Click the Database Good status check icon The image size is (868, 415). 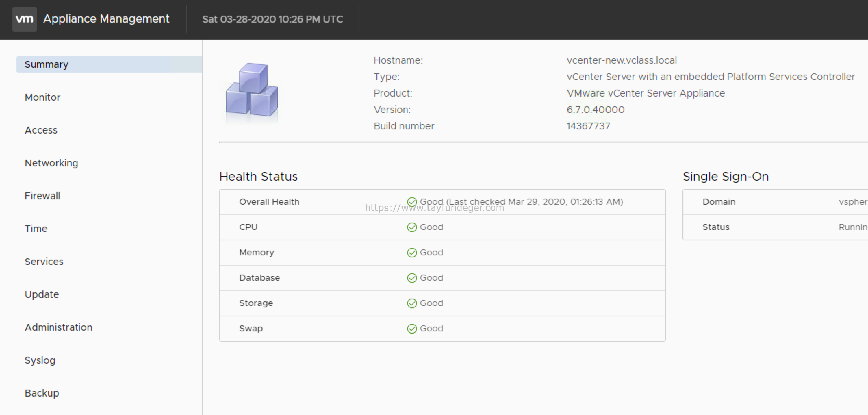click(412, 278)
